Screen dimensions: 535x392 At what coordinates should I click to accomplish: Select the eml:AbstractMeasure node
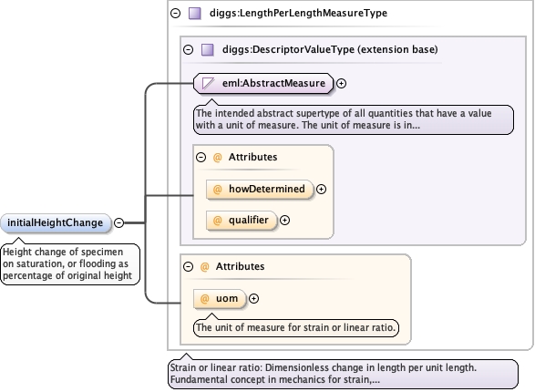(x=263, y=83)
